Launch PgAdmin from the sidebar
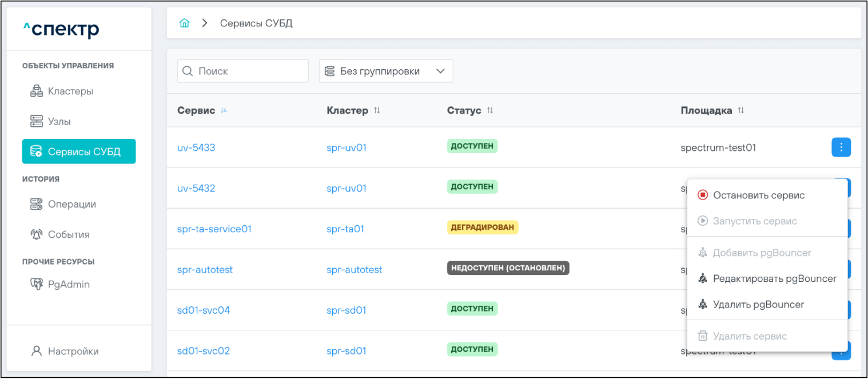This screenshot has height=379, width=868. pyautogui.click(x=68, y=285)
